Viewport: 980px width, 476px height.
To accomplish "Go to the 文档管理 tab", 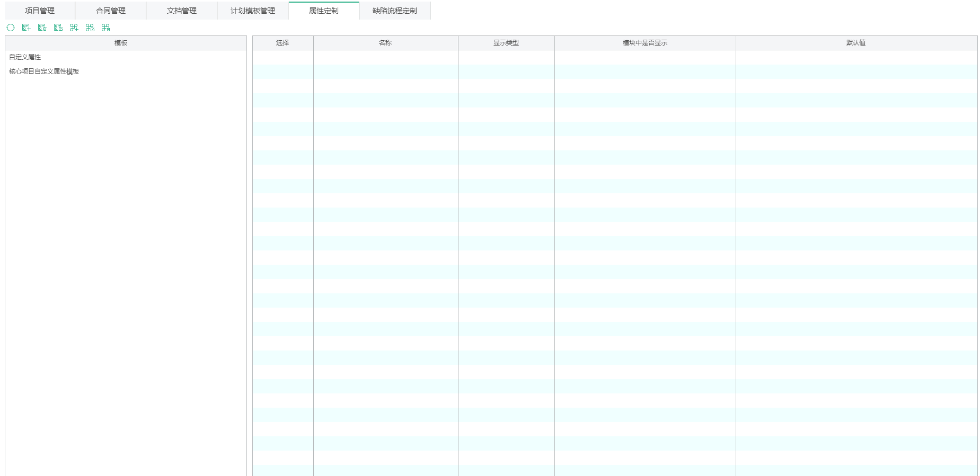I will (182, 11).
